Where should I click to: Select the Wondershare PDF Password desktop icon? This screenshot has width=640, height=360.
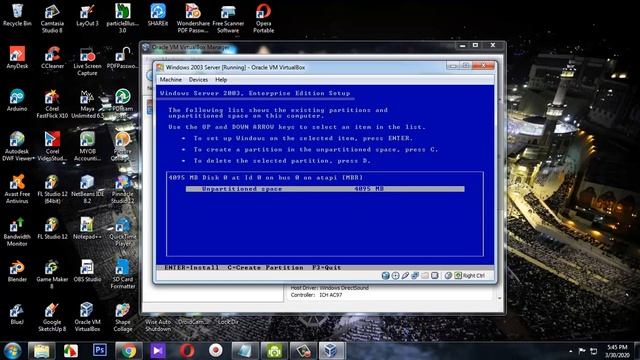(x=193, y=19)
